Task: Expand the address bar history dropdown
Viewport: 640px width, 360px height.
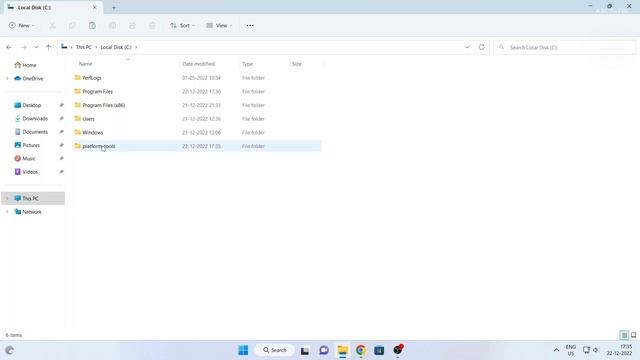Action: click(467, 47)
